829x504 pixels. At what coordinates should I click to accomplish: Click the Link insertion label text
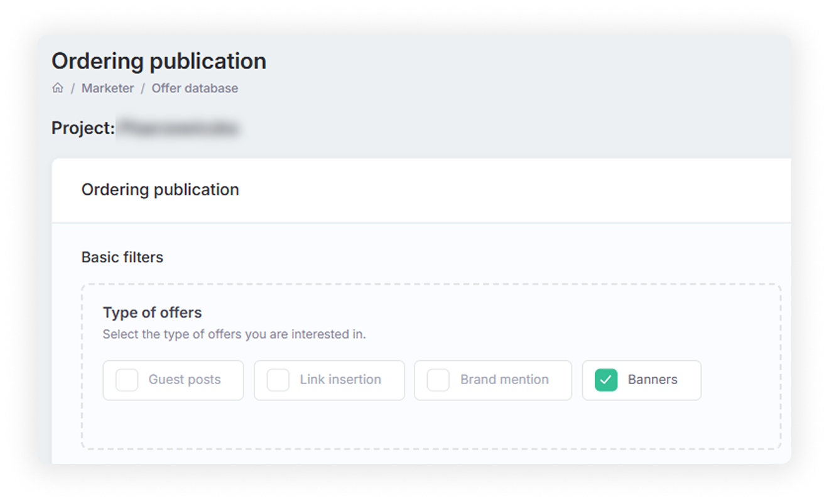(340, 380)
